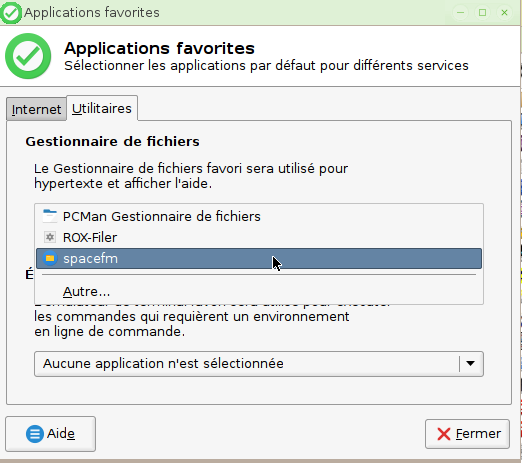Maximize the Applications favorites window

pyautogui.click(x=482, y=13)
